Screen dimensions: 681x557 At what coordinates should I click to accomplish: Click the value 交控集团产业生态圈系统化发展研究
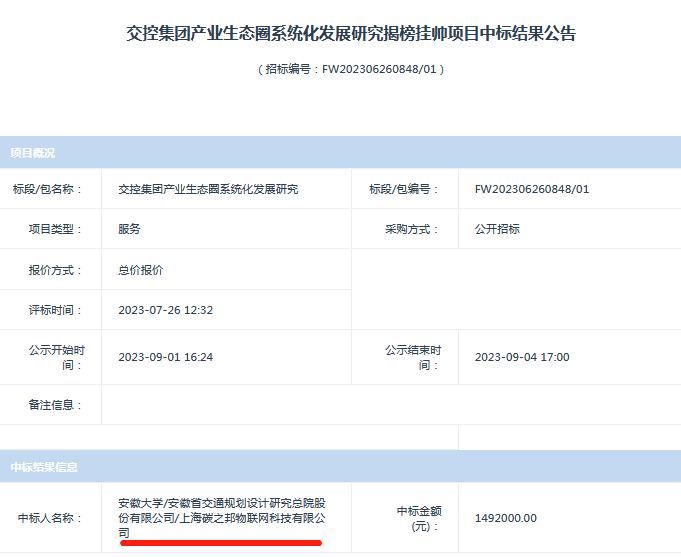pyautogui.click(x=208, y=189)
